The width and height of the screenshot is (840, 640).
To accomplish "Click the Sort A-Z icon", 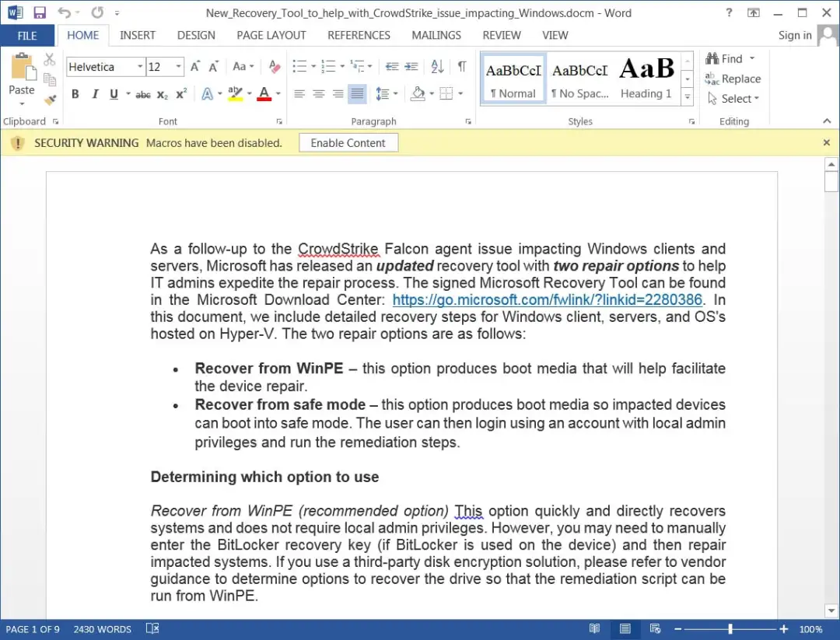I will click(437, 66).
